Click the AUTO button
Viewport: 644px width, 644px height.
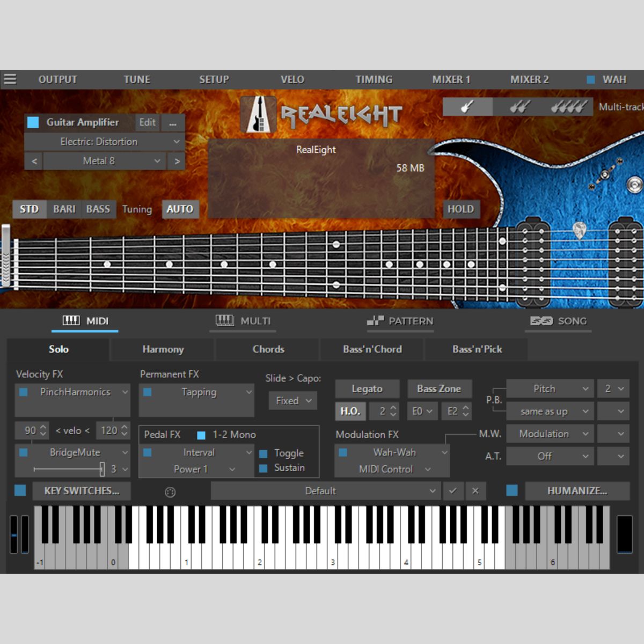click(180, 209)
